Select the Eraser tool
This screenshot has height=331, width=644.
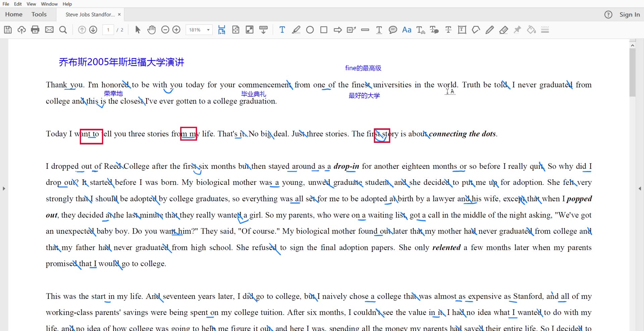coord(503,30)
